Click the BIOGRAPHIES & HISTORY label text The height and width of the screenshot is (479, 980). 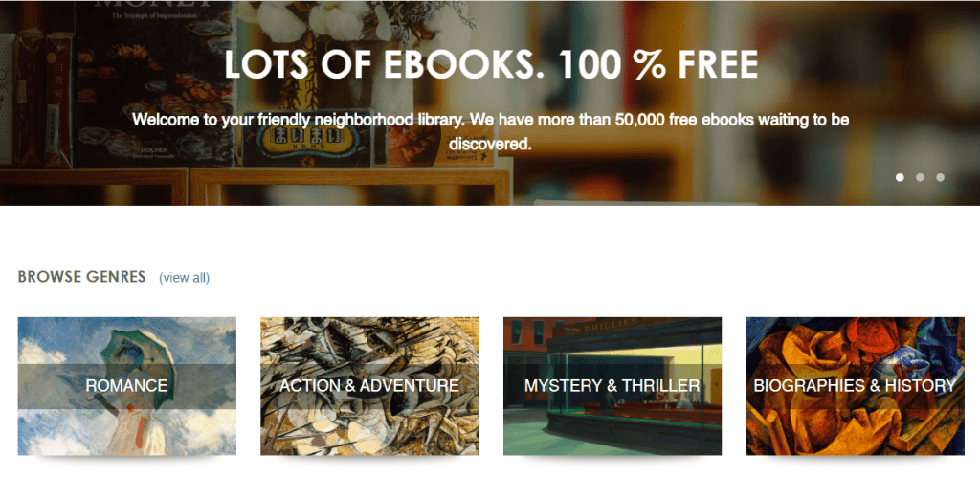click(x=855, y=386)
